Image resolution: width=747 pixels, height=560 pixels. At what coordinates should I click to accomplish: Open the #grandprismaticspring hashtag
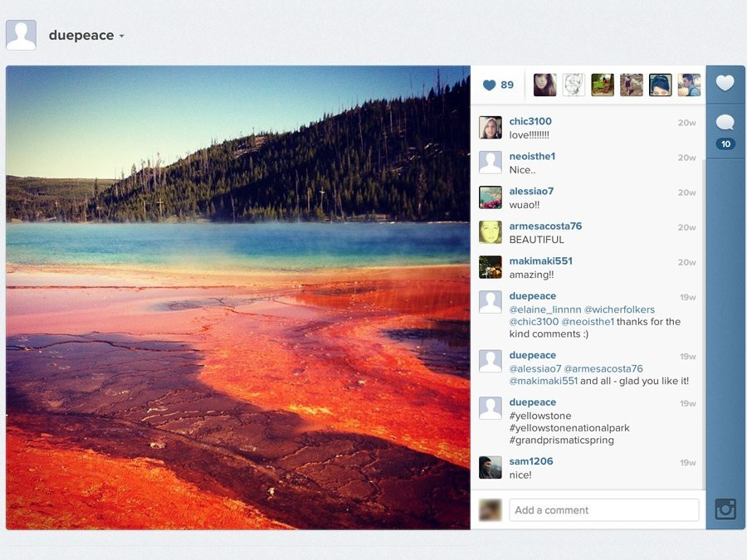pyautogui.click(x=561, y=441)
